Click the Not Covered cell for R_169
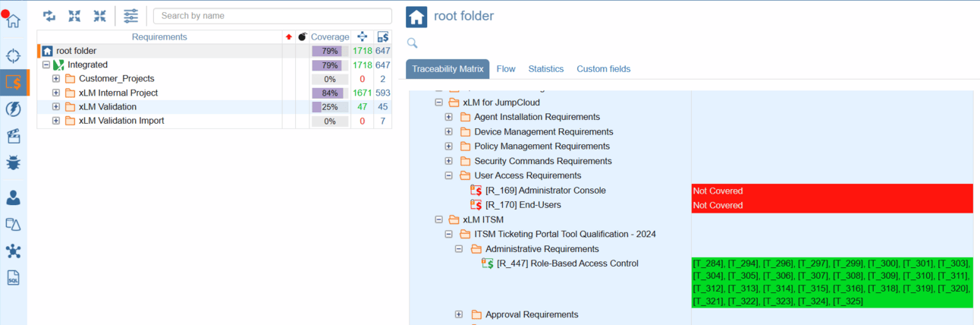Viewport: 980px width, 325px height. tap(832, 191)
